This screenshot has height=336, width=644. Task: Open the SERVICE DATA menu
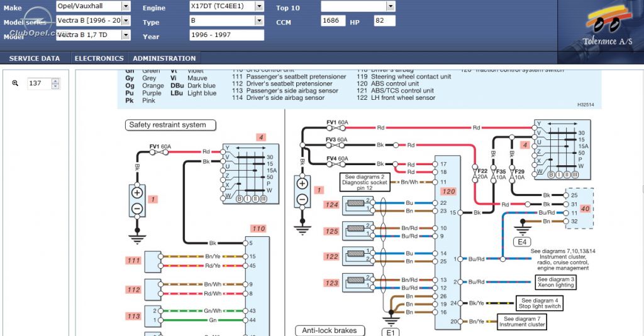35,58
